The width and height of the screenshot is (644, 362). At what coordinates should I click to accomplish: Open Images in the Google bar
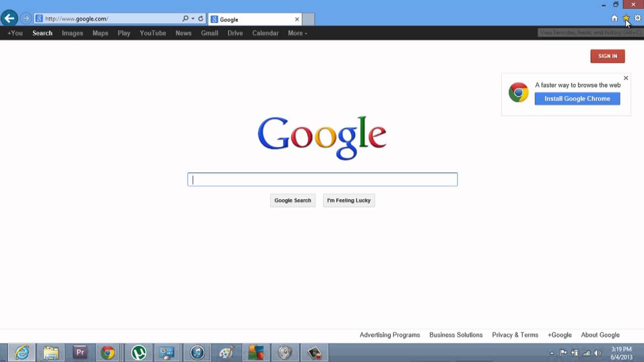click(x=72, y=33)
